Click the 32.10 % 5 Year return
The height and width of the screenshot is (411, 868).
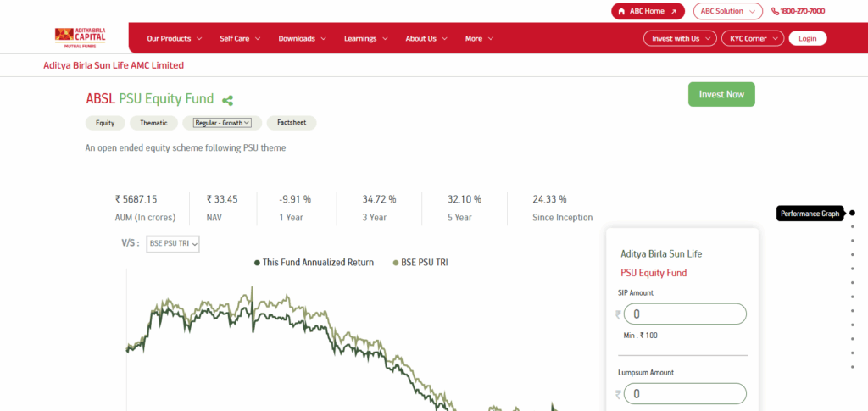(465, 199)
